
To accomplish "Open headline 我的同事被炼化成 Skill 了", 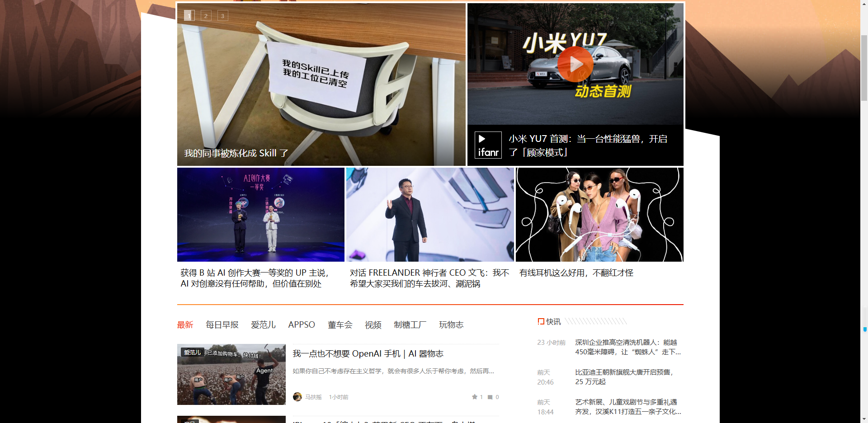I will pos(236,153).
